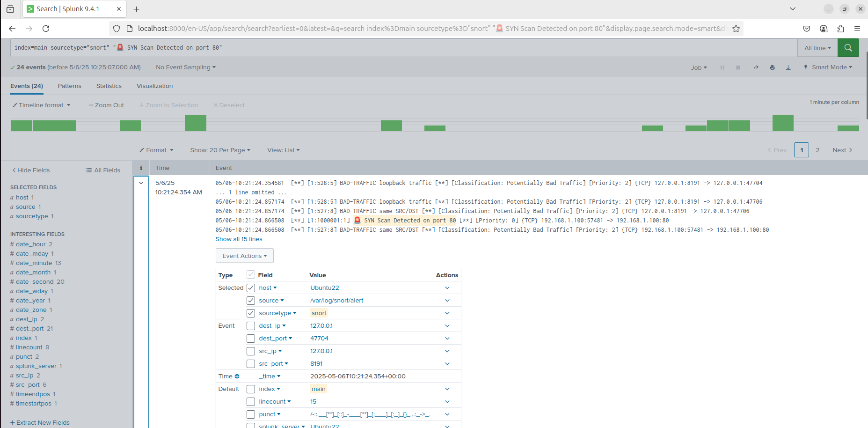Open src_ip field in sidebar
Image resolution: width=868 pixels, height=428 pixels.
[24, 376]
